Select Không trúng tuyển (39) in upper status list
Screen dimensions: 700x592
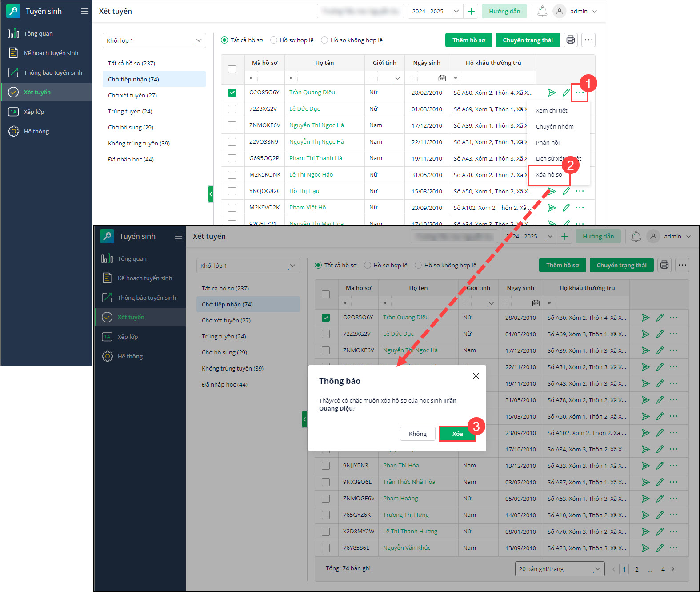[x=139, y=143]
